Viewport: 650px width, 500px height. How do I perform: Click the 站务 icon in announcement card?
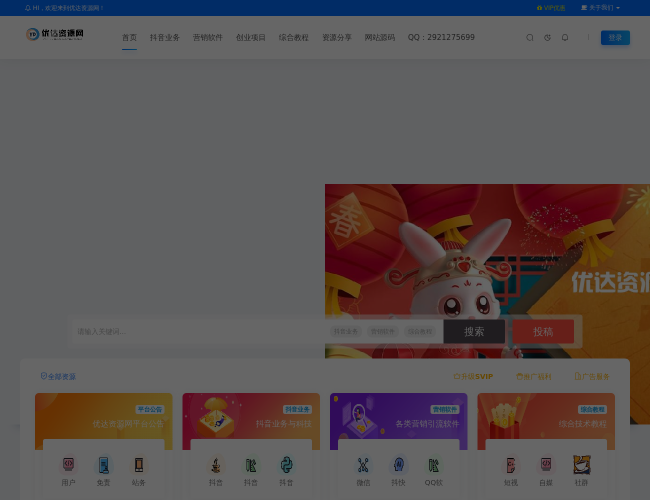[138, 466]
